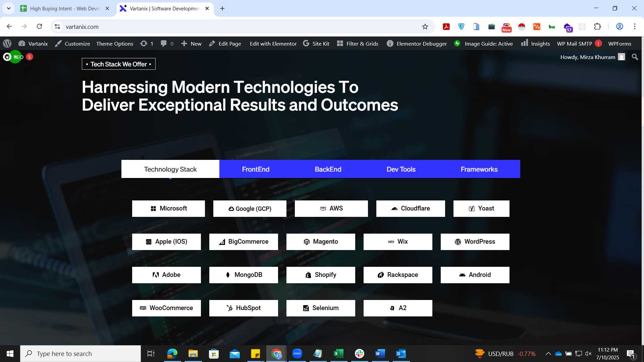Open the Site Kit admin item
The height and width of the screenshot is (362, 644).
(x=316, y=44)
